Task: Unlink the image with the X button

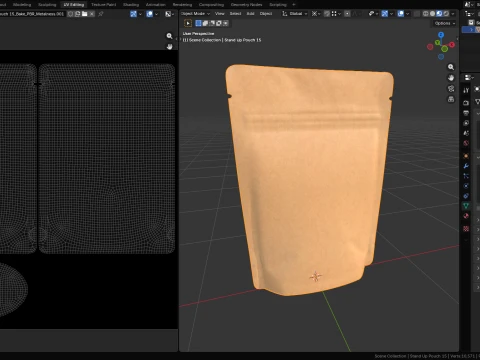Action: pyautogui.click(x=92, y=14)
